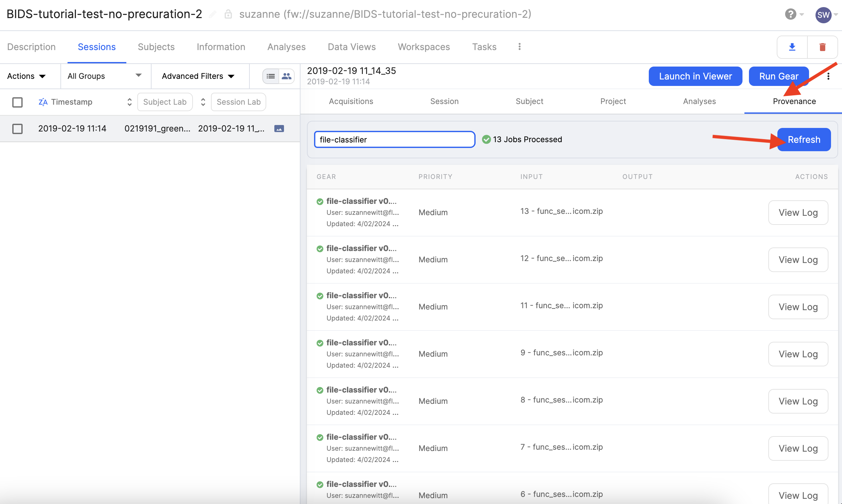The image size is (842, 504).
Task: Click status icon of job 11 file-classifier
Action: (320, 296)
